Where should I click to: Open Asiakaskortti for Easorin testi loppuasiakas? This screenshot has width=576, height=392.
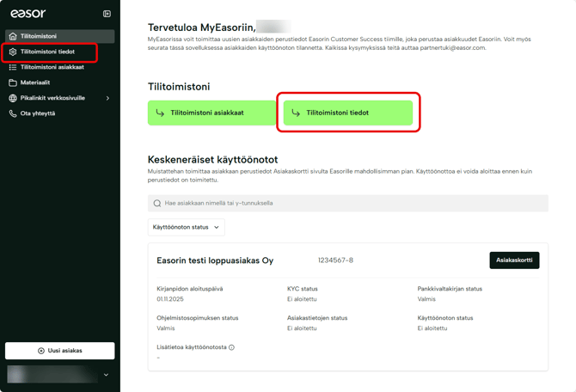[x=514, y=260]
